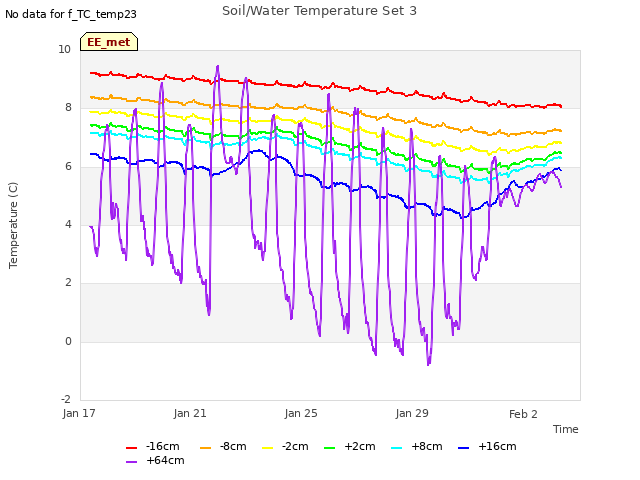This screenshot has width=640, height=480.
Task: Toggle the +8cm series in the legend
Action: (x=417, y=447)
